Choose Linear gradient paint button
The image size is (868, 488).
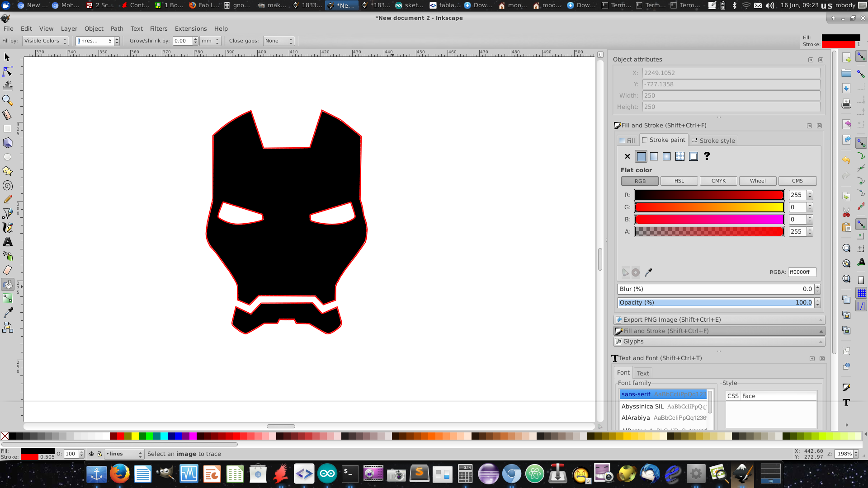coord(654,156)
